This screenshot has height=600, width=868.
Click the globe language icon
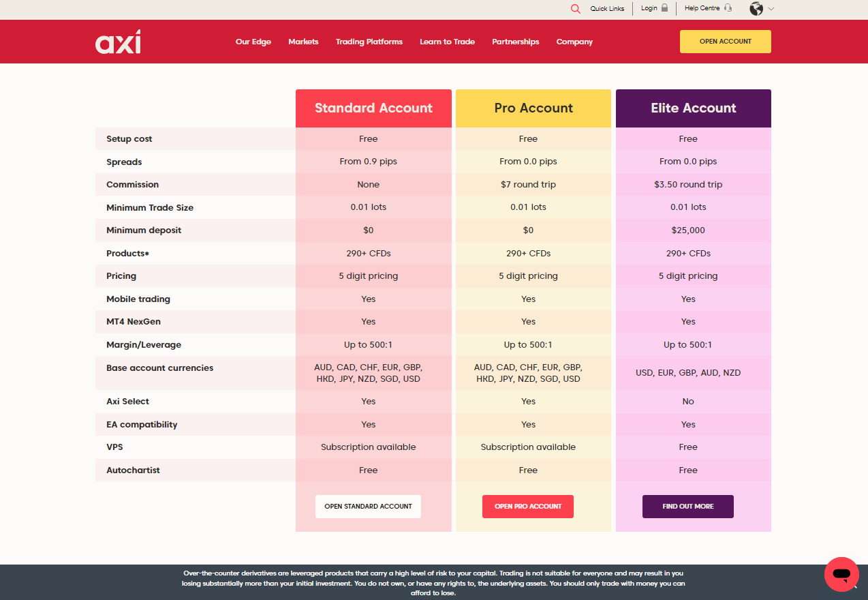pos(756,9)
